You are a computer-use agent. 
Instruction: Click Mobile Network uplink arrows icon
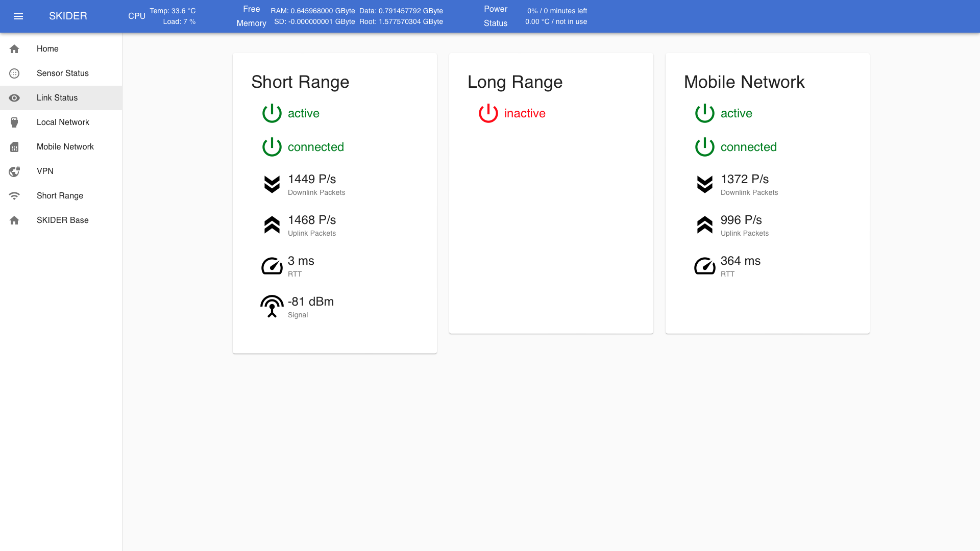click(705, 225)
